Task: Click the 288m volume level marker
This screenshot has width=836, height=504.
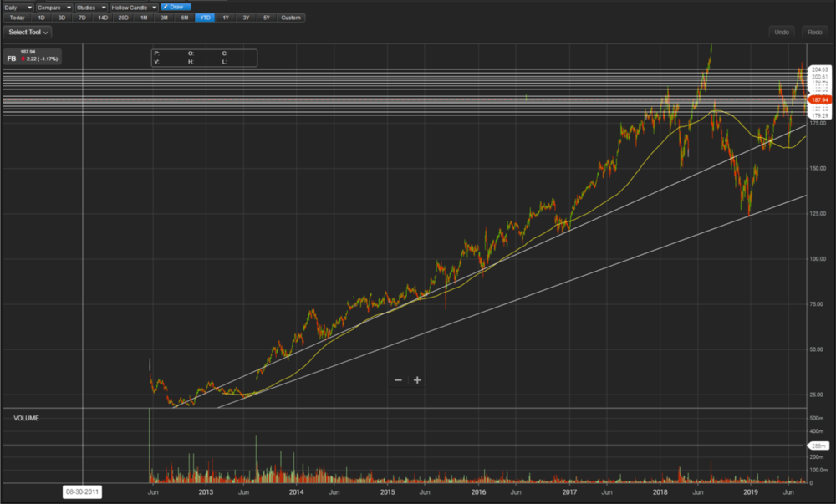Action: coord(817,446)
